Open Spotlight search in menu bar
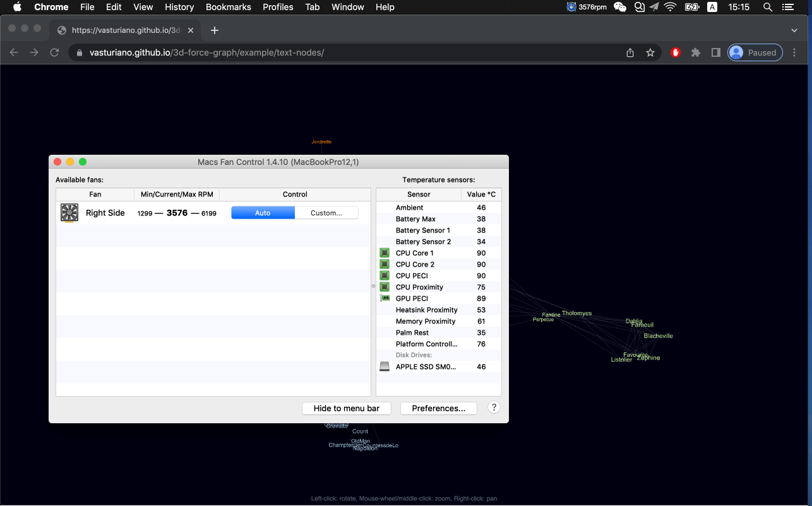The width and height of the screenshot is (812, 506). tap(768, 7)
